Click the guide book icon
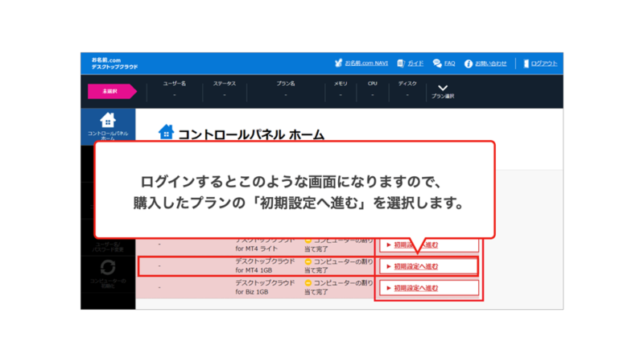Image resolution: width=644 pixels, height=362 pixels. (x=401, y=64)
